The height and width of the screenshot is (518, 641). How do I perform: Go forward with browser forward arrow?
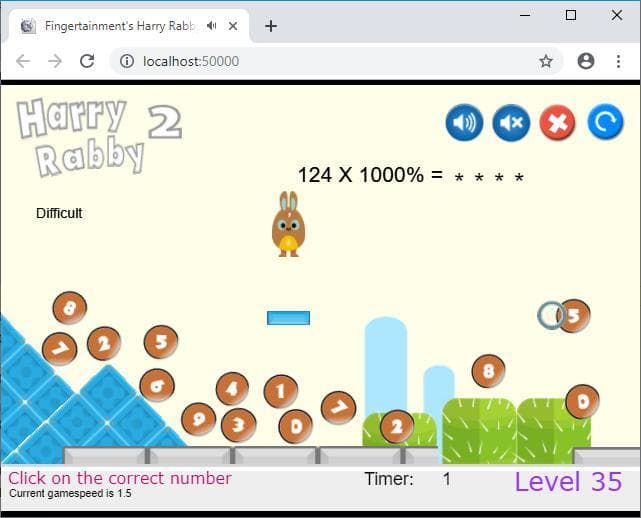[x=55, y=61]
